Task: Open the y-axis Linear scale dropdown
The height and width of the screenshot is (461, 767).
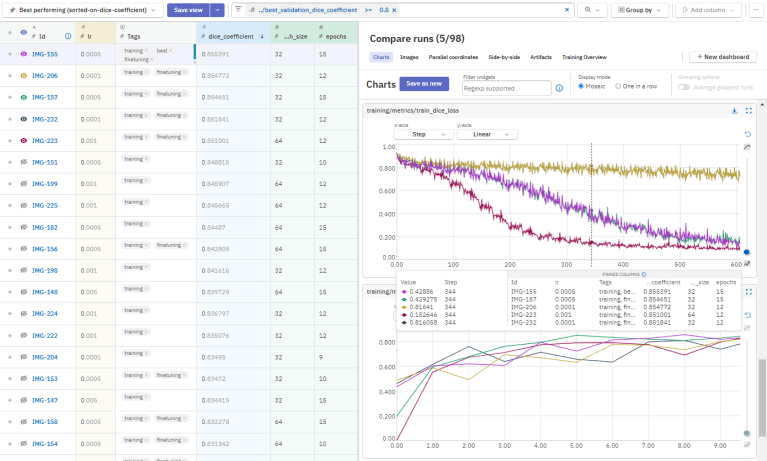Action: click(486, 134)
